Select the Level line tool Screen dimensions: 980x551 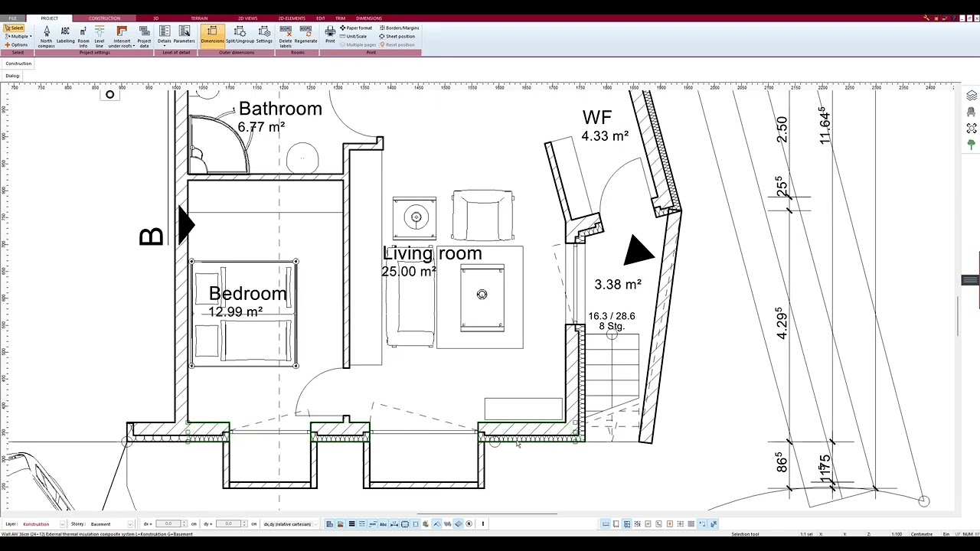pos(100,37)
